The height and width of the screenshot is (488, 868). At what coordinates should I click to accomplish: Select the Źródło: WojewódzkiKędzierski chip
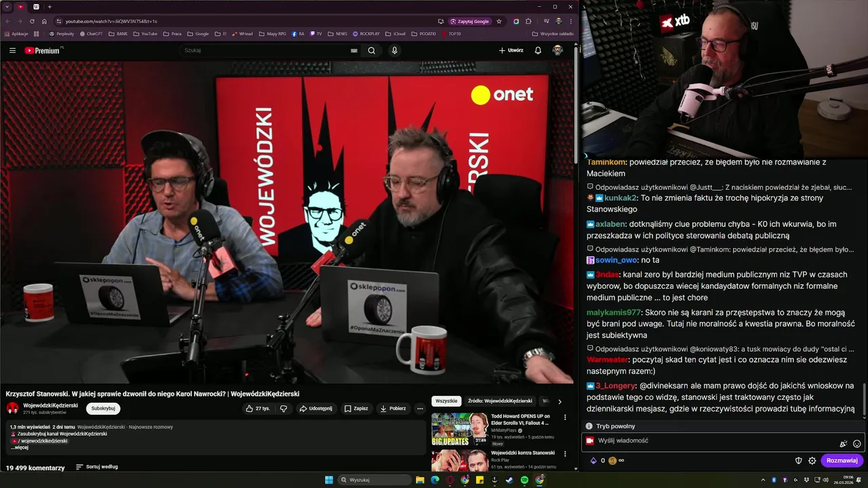point(500,401)
